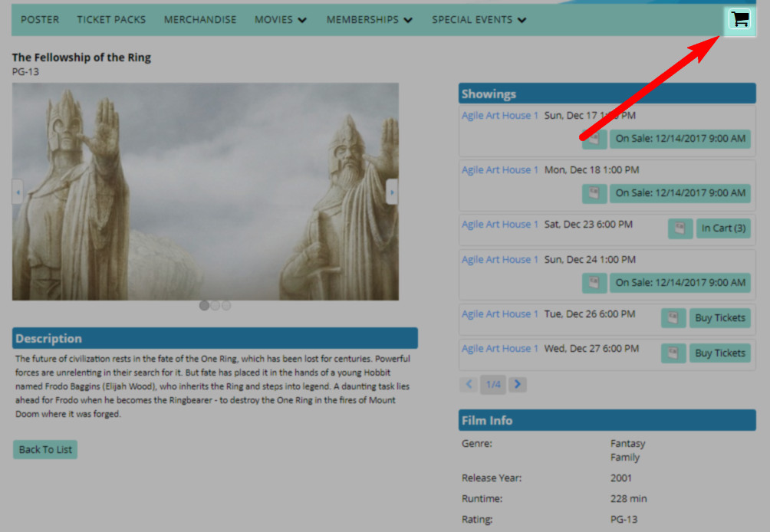
Task: Click the Genre: label
Action: (477, 444)
